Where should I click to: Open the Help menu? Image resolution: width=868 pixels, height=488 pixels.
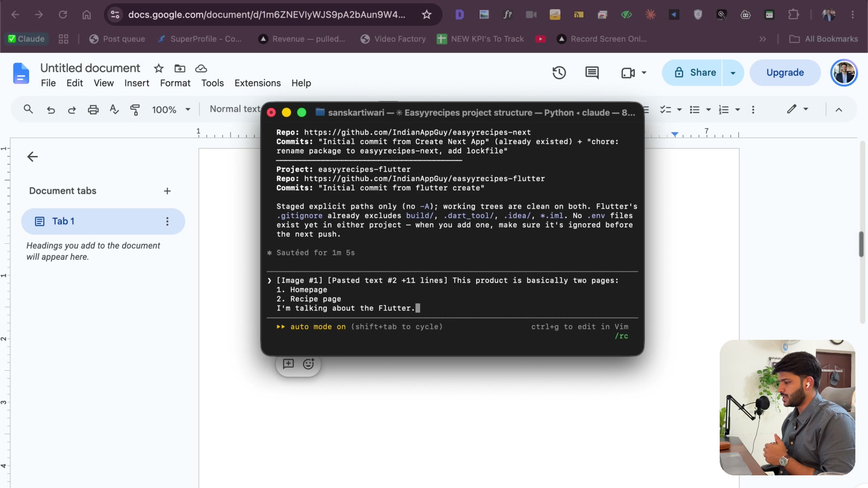point(301,83)
